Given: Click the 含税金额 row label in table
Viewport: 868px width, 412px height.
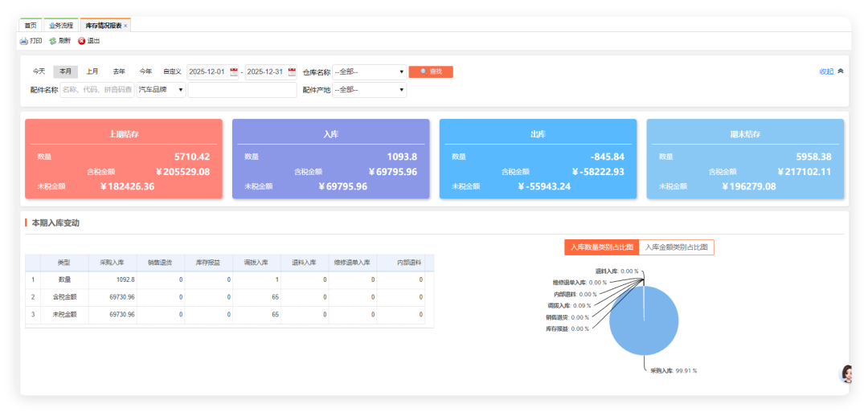Looking at the screenshot, I should point(64,297).
